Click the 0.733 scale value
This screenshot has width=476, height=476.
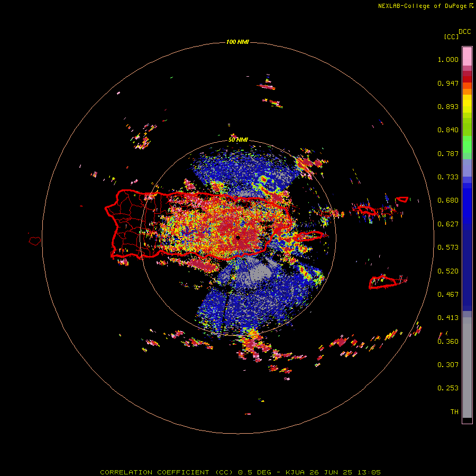coord(448,177)
